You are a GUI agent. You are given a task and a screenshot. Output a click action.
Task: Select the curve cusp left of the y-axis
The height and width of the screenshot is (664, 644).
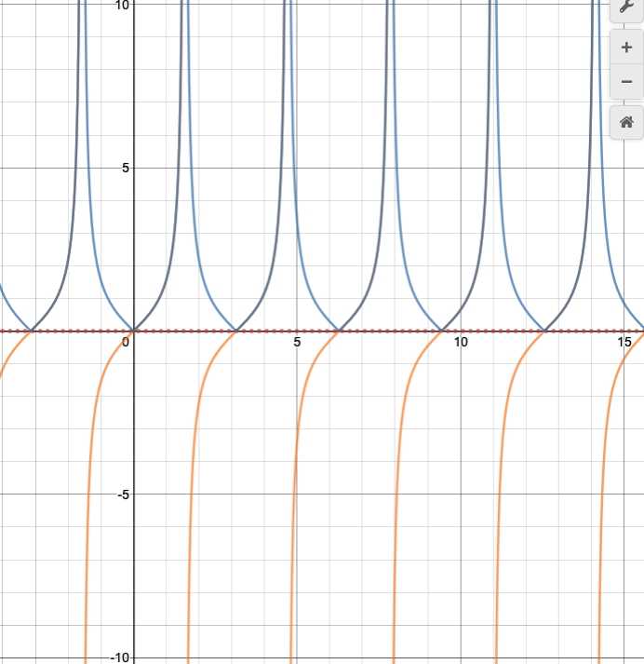[32, 331]
